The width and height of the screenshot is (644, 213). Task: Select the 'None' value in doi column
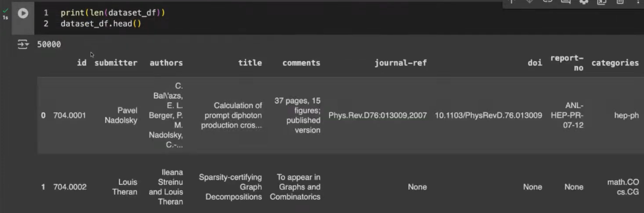[533, 187]
